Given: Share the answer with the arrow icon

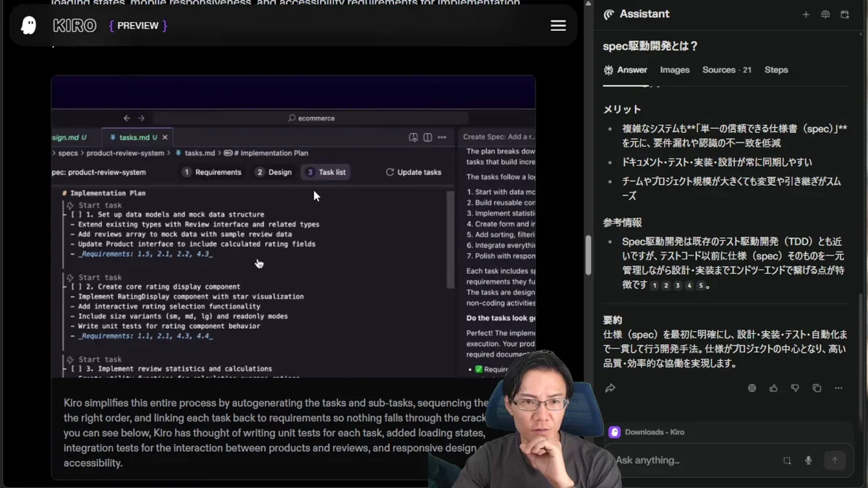Looking at the screenshot, I should coord(610,388).
